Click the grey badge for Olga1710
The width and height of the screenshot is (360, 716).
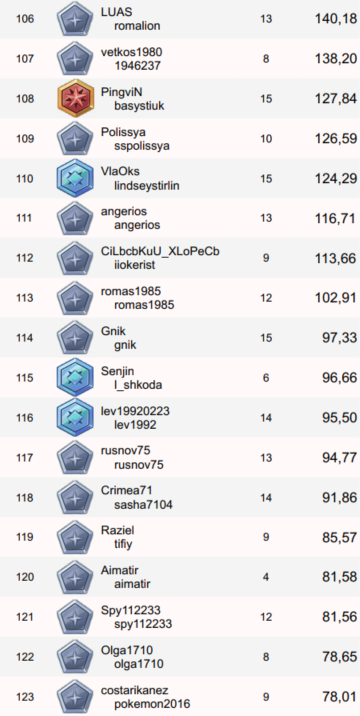pos(75,657)
